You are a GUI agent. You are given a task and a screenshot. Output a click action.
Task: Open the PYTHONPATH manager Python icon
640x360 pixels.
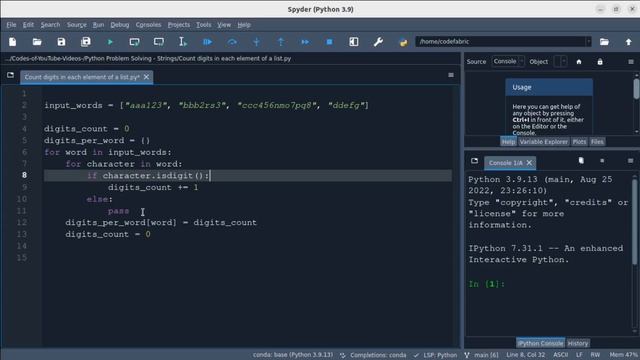pyautogui.click(x=403, y=42)
